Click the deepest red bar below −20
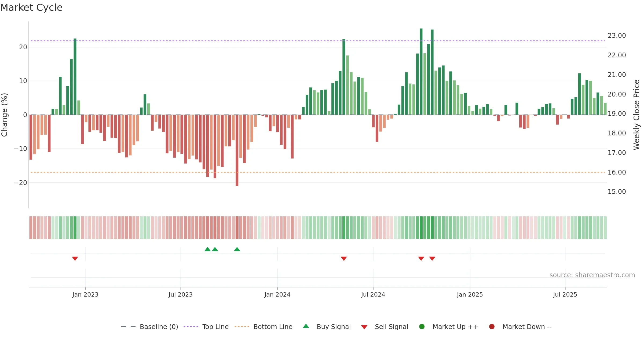This screenshot has height=362, width=644. pyautogui.click(x=237, y=150)
